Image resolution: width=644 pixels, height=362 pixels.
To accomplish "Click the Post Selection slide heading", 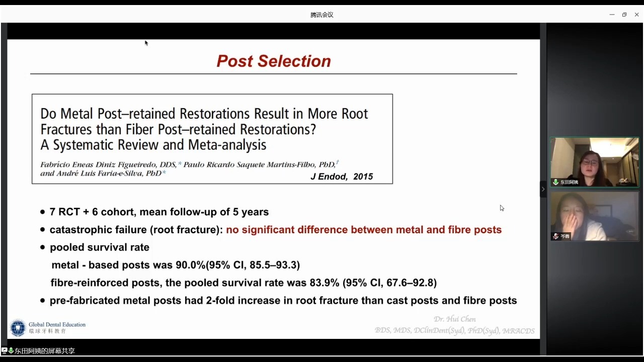I will tap(274, 61).
